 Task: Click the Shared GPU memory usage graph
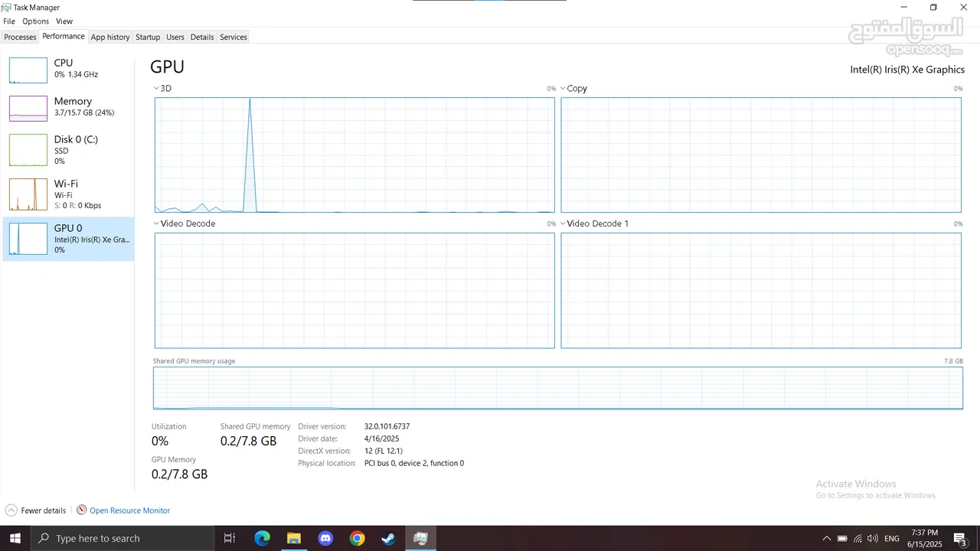(x=558, y=388)
